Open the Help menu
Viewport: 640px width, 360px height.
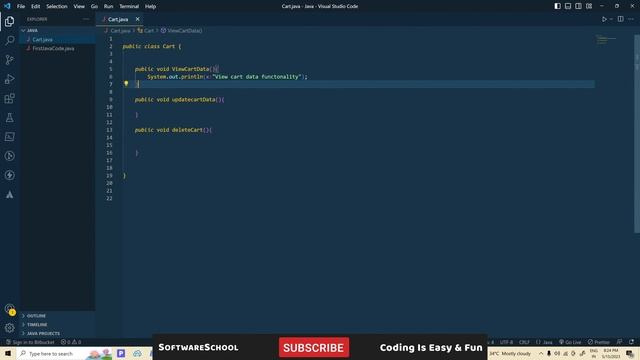point(150,6)
